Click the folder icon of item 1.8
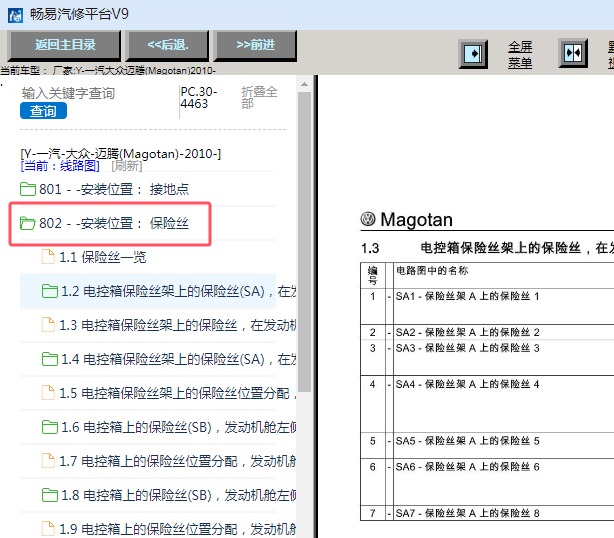614x538 pixels. pyautogui.click(x=50, y=495)
